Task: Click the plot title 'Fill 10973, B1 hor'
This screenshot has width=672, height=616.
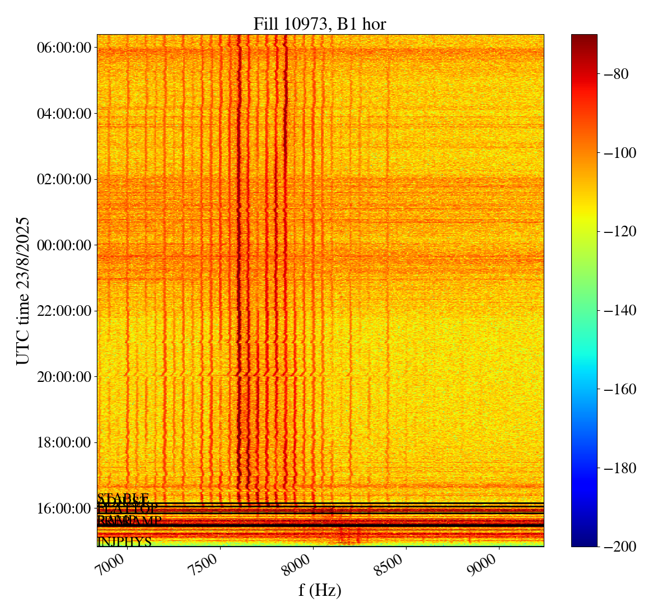Action: (x=320, y=24)
